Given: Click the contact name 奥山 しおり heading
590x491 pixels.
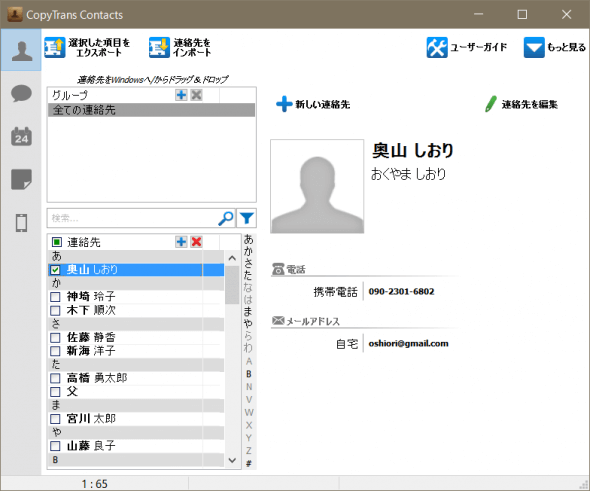Looking at the screenshot, I should (x=413, y=150).
